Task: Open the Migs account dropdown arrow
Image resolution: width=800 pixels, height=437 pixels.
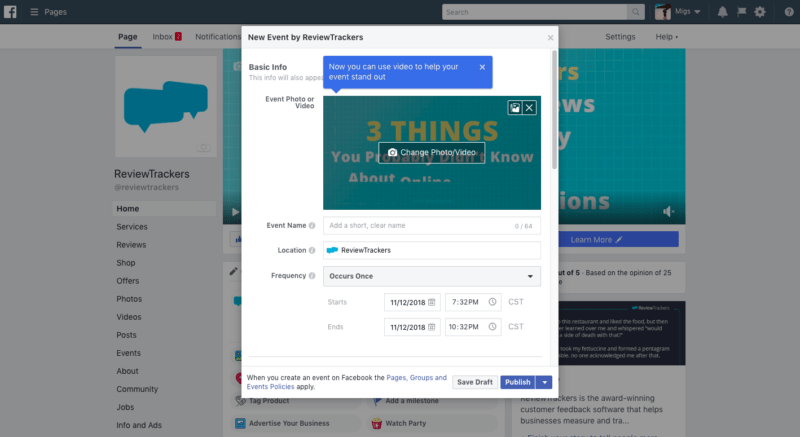Action: [697, 12]
